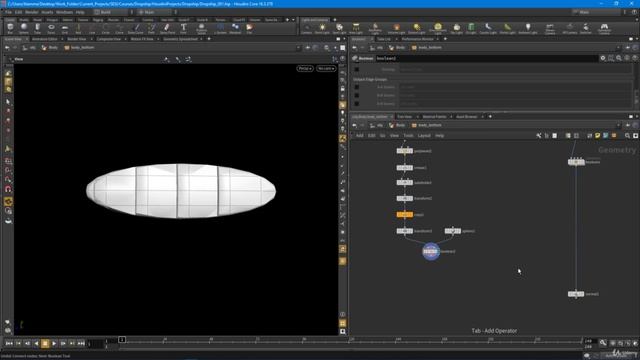Open the network editor Layout menu
Image resolution: width=640 pixels, height=360 pixels.
424,136
